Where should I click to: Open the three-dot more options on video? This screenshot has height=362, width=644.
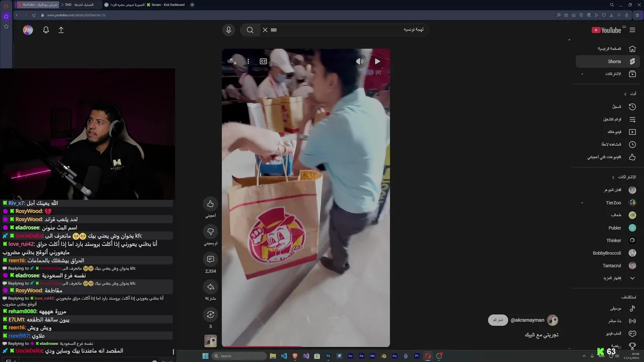[x=248, y=61]
